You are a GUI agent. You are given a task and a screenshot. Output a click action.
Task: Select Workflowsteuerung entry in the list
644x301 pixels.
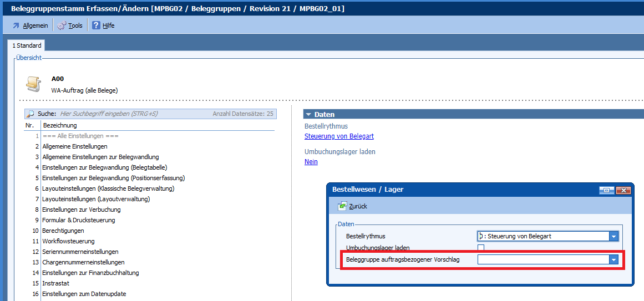(x=68, y=241)
